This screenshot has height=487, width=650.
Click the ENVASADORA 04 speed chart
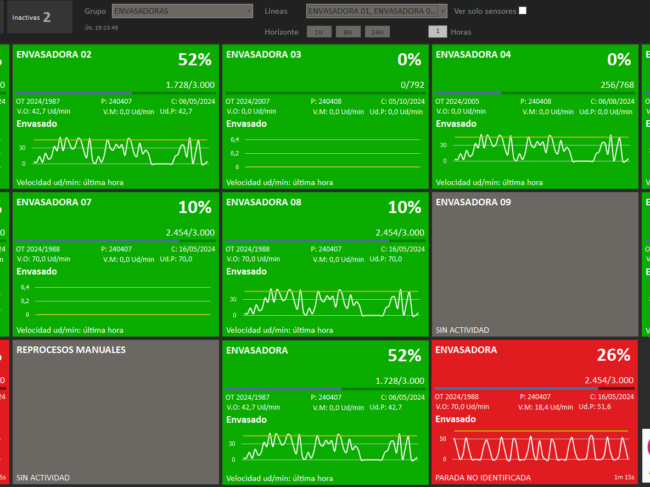pos(535,150)
